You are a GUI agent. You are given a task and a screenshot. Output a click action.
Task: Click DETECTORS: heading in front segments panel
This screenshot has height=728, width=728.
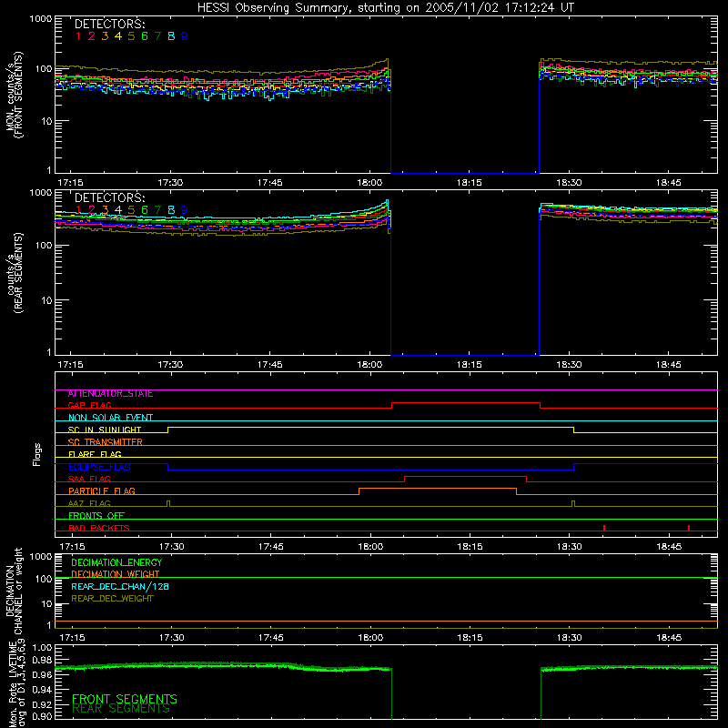click(109, 24)
